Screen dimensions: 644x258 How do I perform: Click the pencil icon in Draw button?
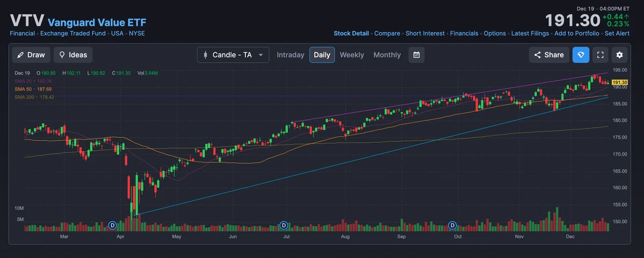(21, 55)
